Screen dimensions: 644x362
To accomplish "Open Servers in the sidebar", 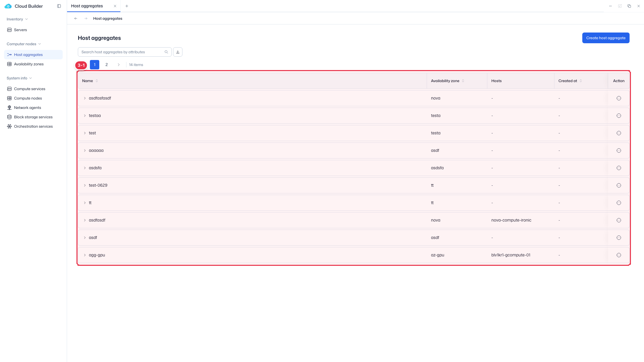I will tap(33, 30).
